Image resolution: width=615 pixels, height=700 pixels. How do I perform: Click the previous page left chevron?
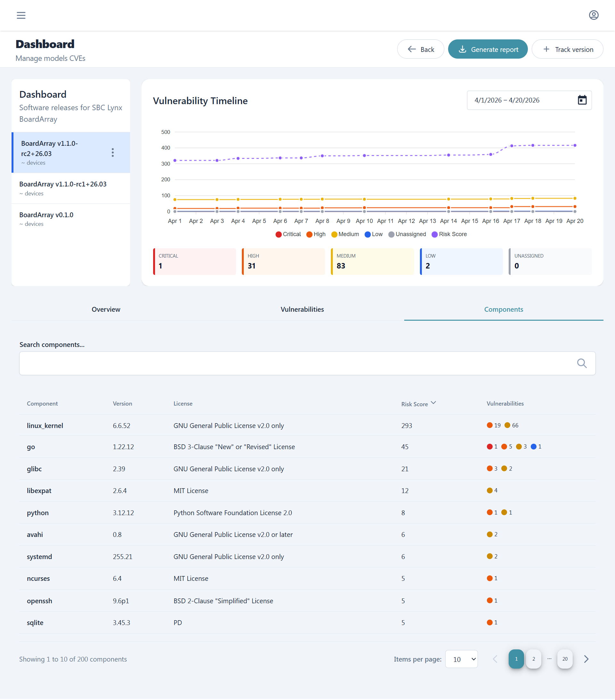495,659
